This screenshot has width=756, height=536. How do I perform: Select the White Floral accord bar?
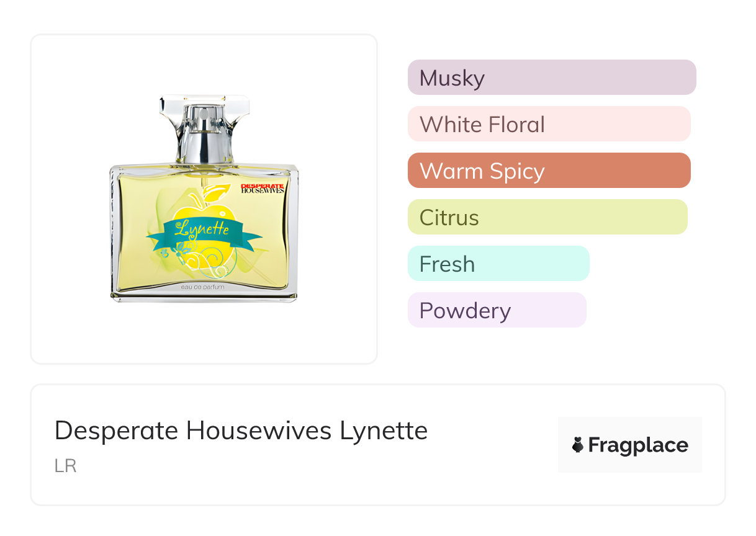point(549,124)
